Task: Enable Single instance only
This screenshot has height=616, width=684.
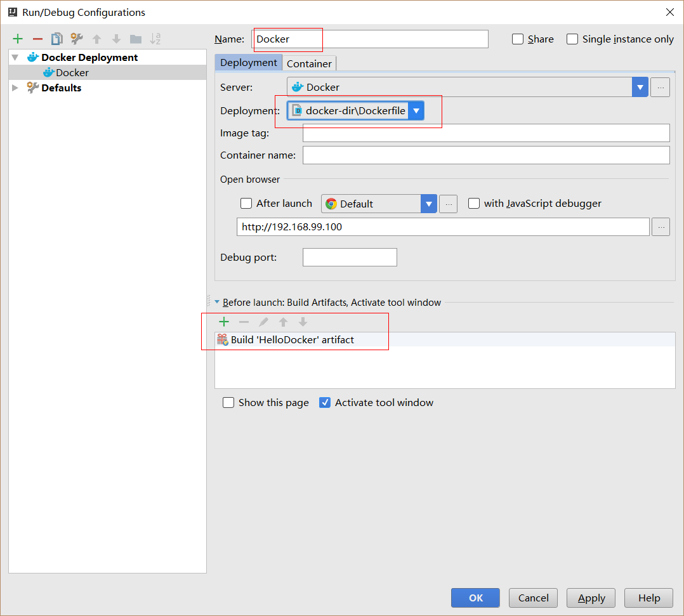Action: 572,39
